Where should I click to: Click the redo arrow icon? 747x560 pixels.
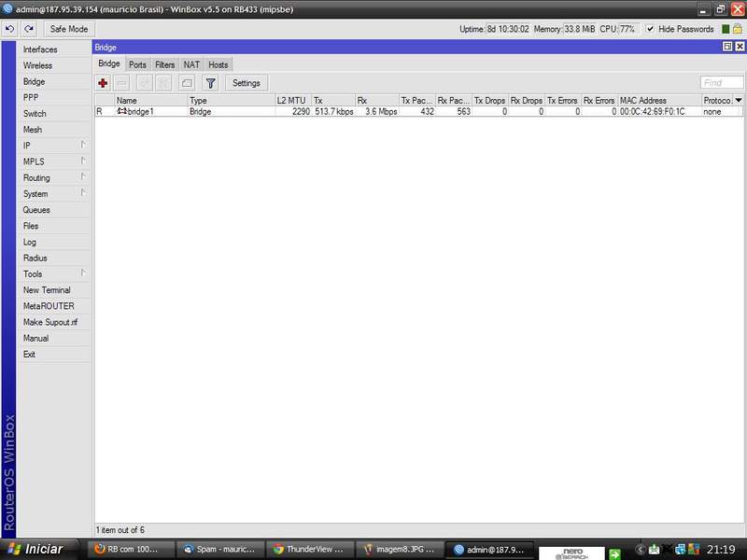[29, 29]
